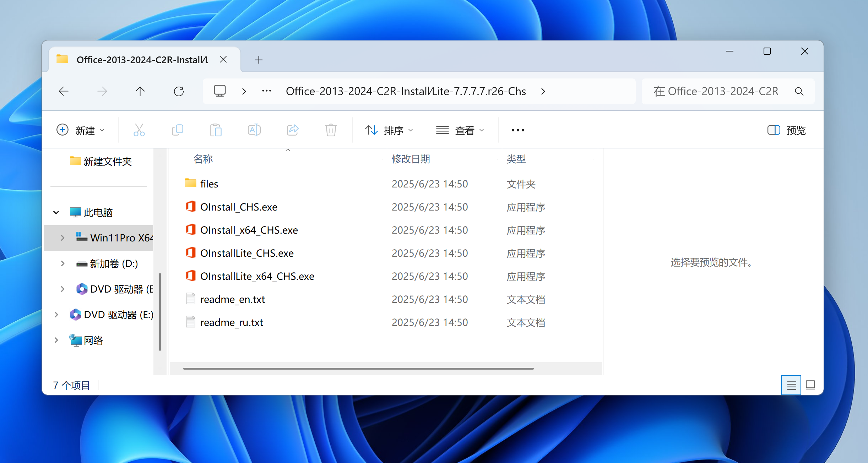Open the 排序 sort dropdown
Screen dimensions: 868x463
coord(389,130)
